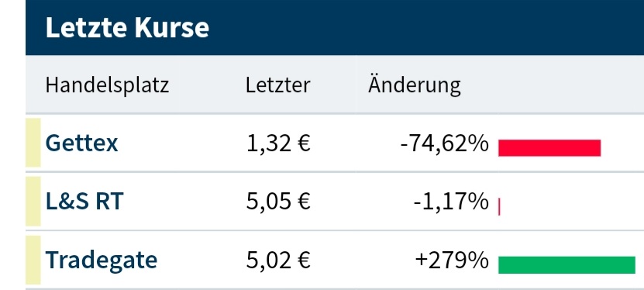Click the Gettex price 1,32 €
Image resolution: width=644 pixels, height=290 pixels.
click(278, 143)
